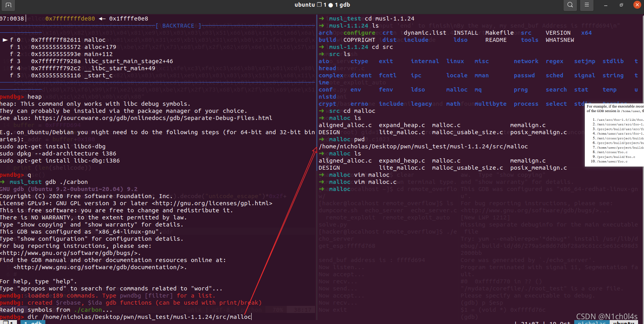Image resolution: width=644 pixels, height=324 pixels.
Task: Click 'Reading symbols from ./carbon' line
Action: click(x=56, y=310)
